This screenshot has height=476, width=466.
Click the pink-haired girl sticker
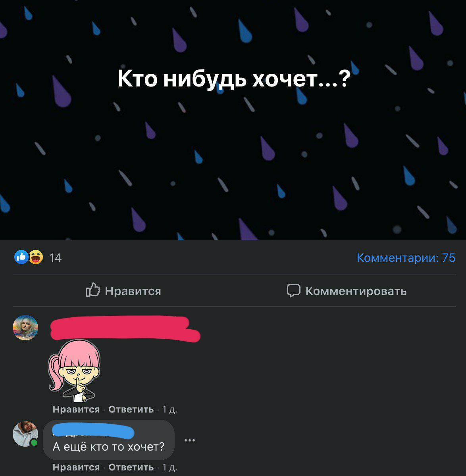(74, 370)
